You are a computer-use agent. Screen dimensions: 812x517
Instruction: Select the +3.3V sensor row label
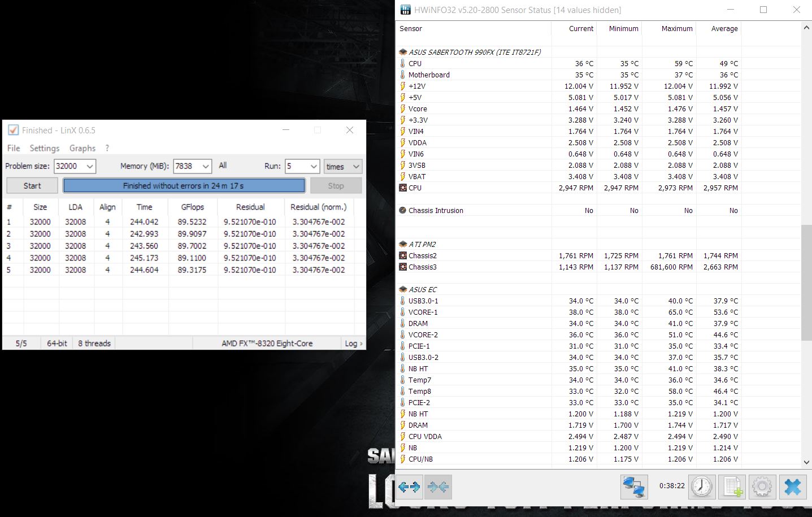(417, 120)
